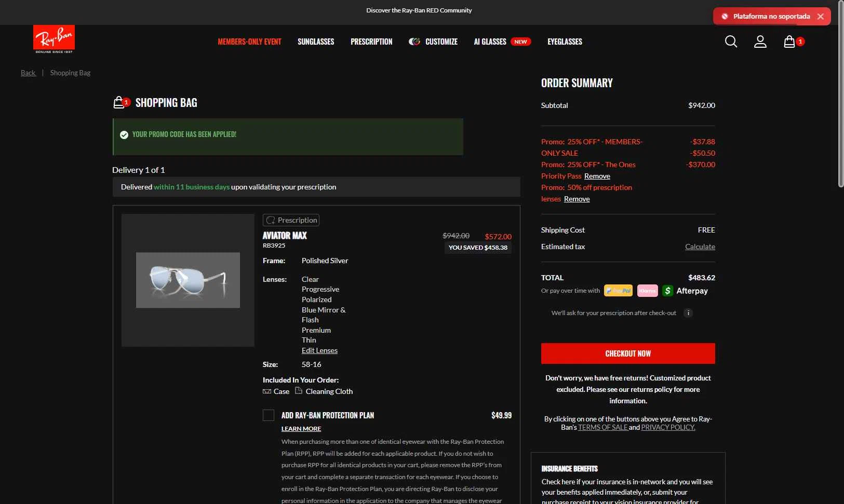Viewport: 844px width, 504px height.
Task: Click the Plataforma no soportada warning icon
Action: (x=725, y=17)
